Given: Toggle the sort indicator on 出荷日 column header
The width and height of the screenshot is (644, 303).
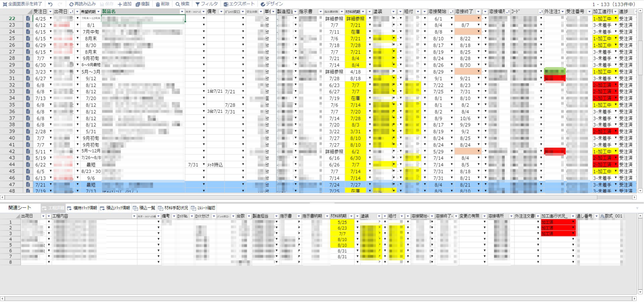Looking at the screenshot, I should 71,12.
